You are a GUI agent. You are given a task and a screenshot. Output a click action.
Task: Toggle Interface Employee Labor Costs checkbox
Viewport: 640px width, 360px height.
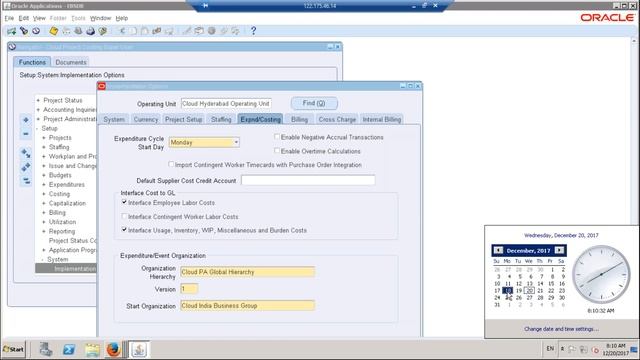[124, 202]
